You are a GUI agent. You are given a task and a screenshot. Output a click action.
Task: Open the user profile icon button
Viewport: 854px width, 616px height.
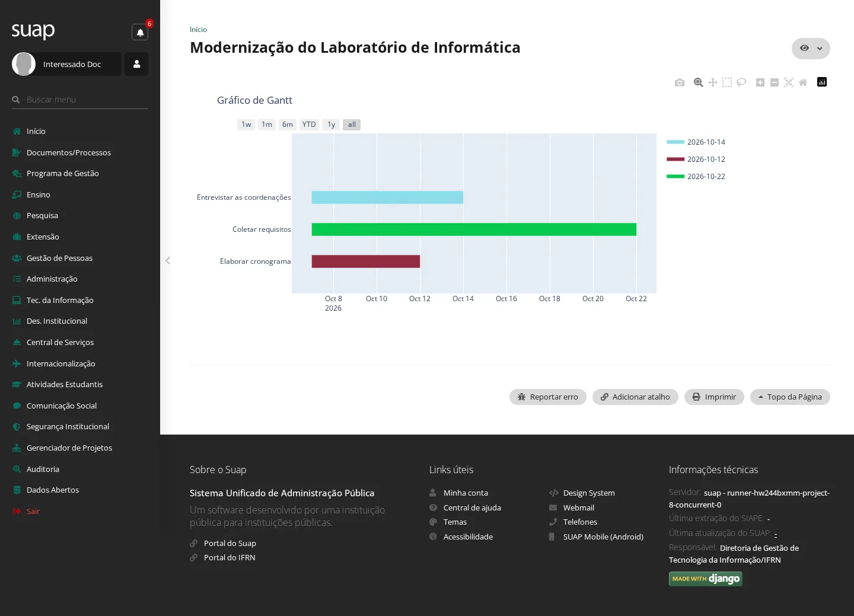tap(136, 64)
